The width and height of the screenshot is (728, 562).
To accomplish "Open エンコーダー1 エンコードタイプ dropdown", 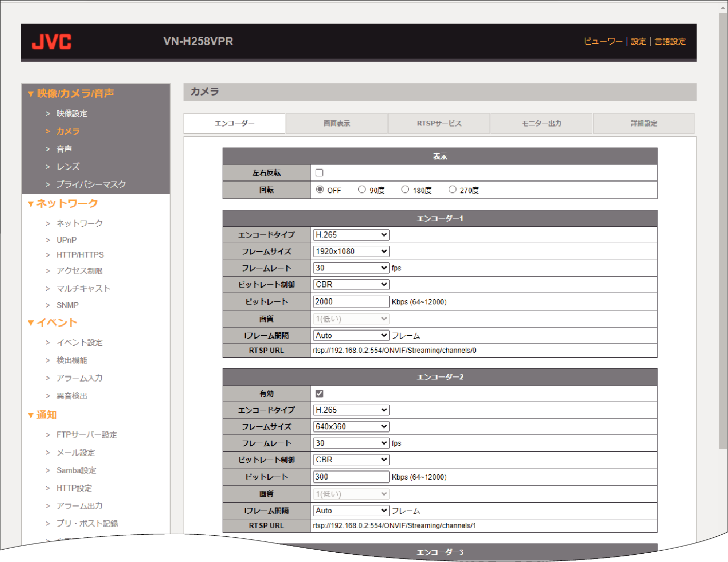I will click(x=351, y=235).
